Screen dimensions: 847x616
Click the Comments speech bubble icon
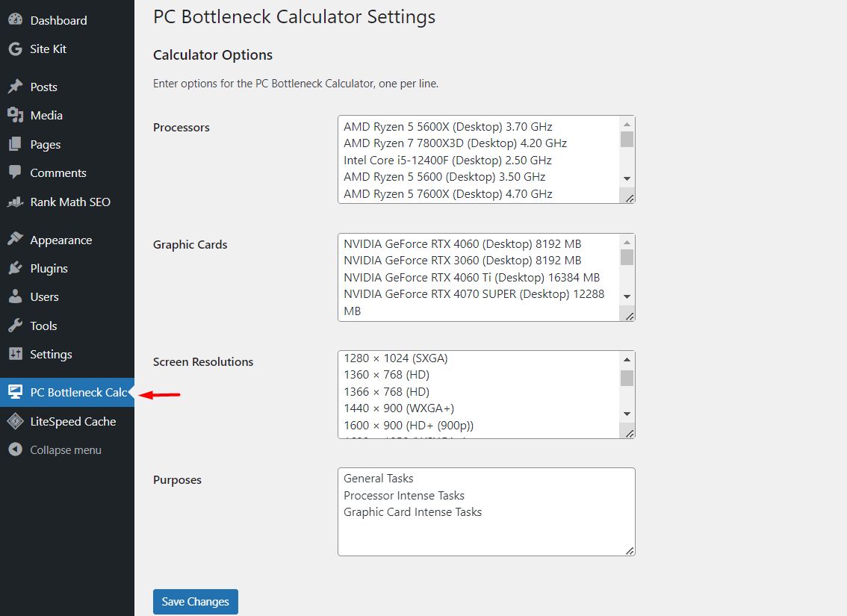pos(15,172)
